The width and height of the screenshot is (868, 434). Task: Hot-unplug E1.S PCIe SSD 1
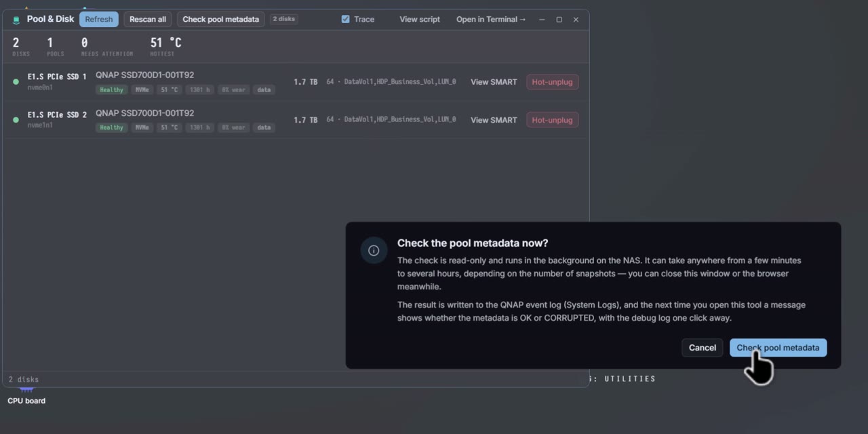click(552, 82)
